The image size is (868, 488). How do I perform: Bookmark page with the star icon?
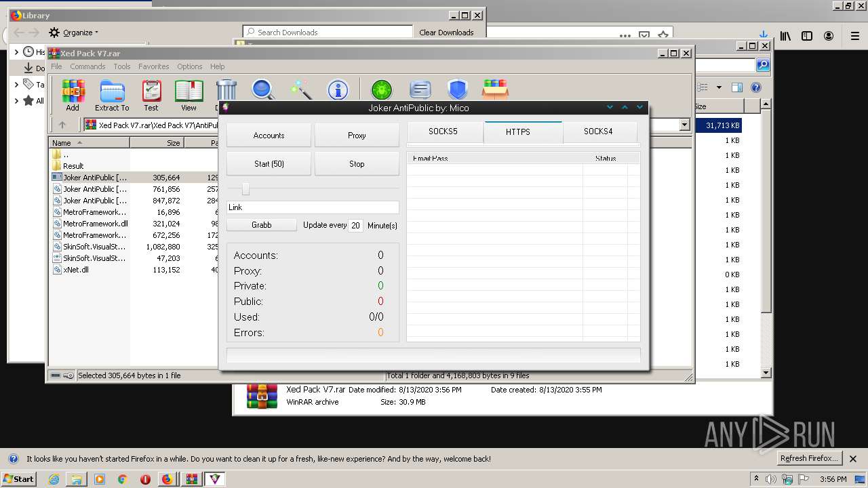click(x=663, y=35)
